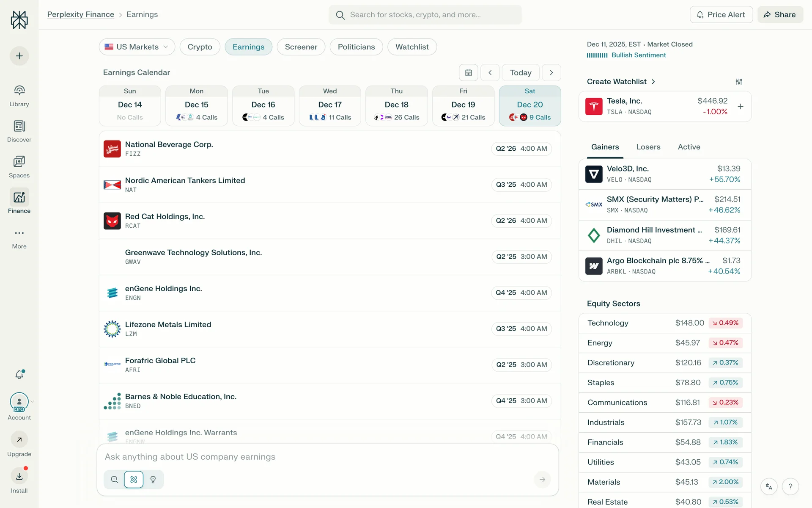This screenshot has width=812, height=508.
Task: Open the earnings calendar date picker icon
Action: (x=468, y=73)
